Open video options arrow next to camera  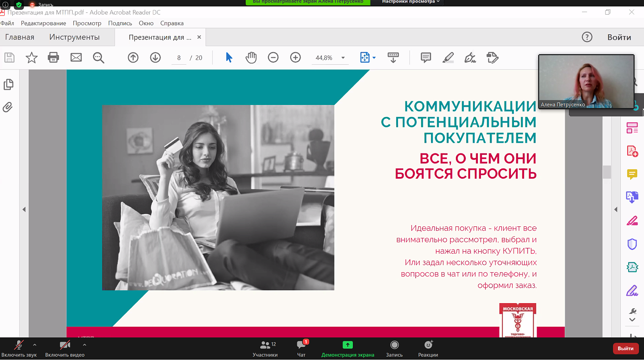pos(85,345)
